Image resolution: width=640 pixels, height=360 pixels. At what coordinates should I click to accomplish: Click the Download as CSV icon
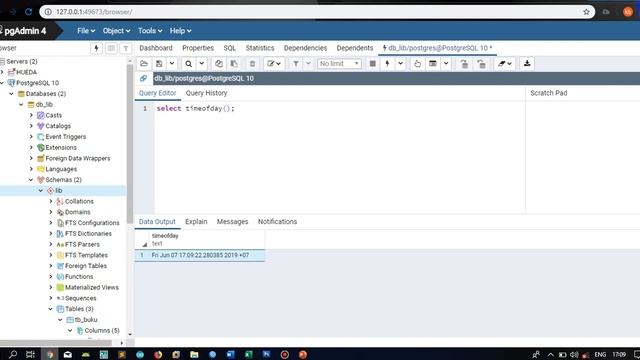tap(527, 64)
